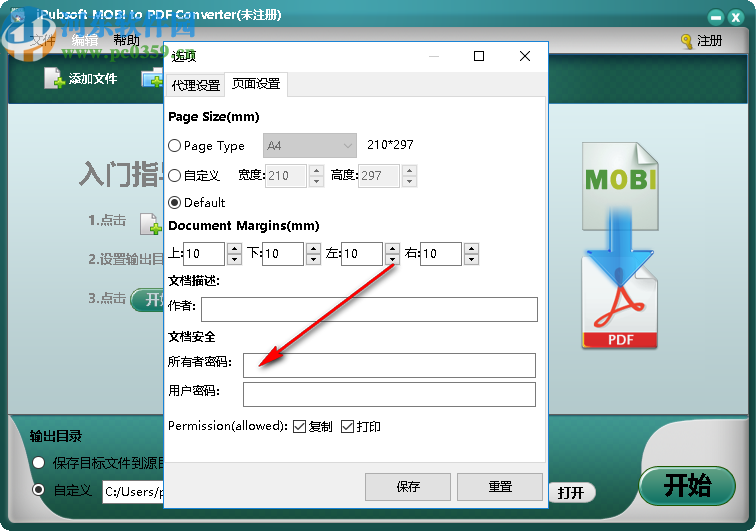The height and width of the screenshot is (531, 756).
Task: Increase the 左 left margin
Action: [392, 248]
